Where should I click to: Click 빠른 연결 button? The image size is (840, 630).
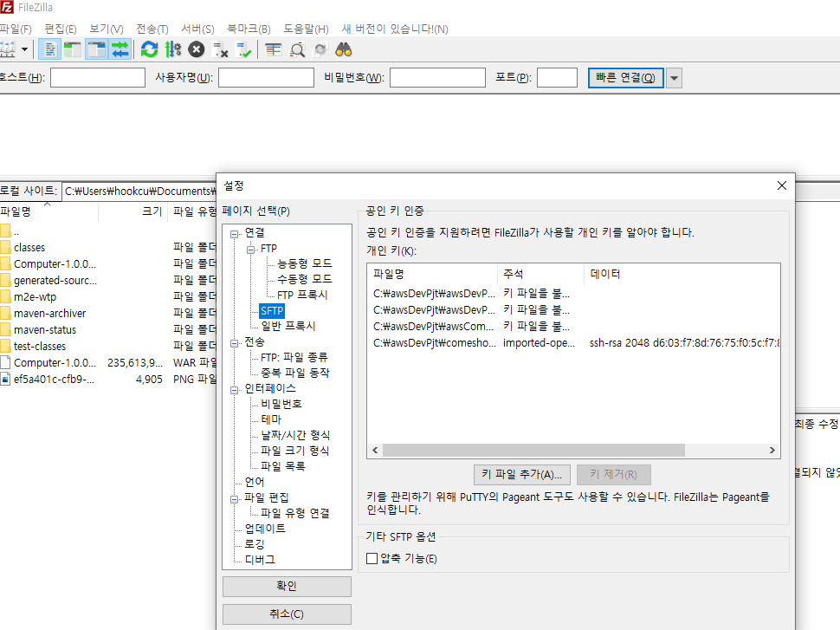pos(626,78)
